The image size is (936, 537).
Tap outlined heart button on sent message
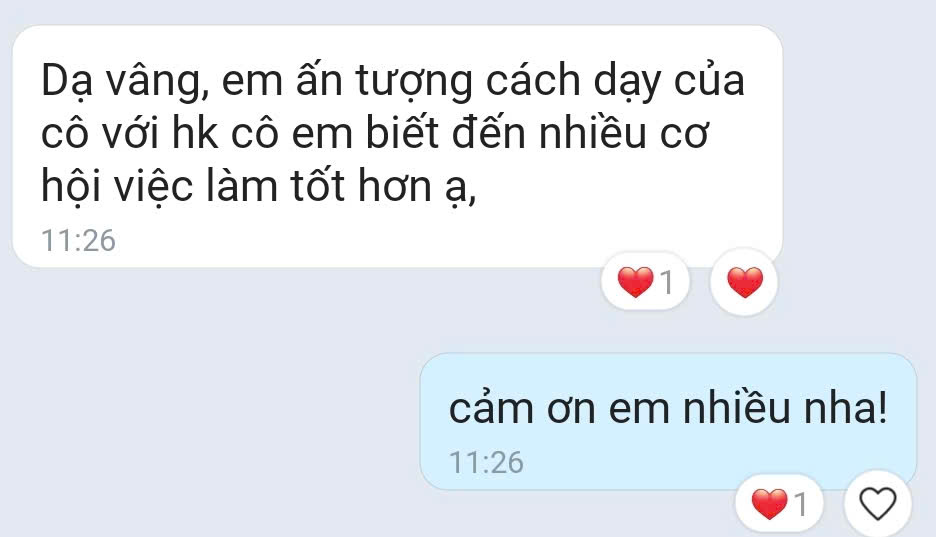point(878,504)
